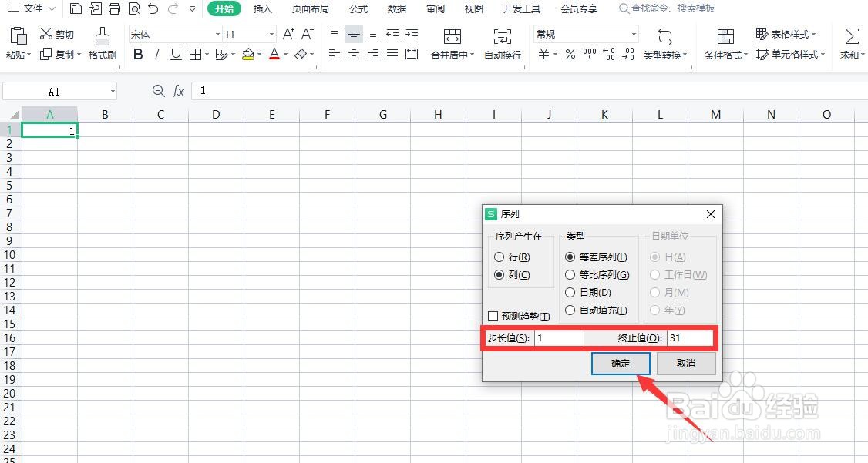
Task: Decrease decimal places icon
Action: tap(628, 54)
